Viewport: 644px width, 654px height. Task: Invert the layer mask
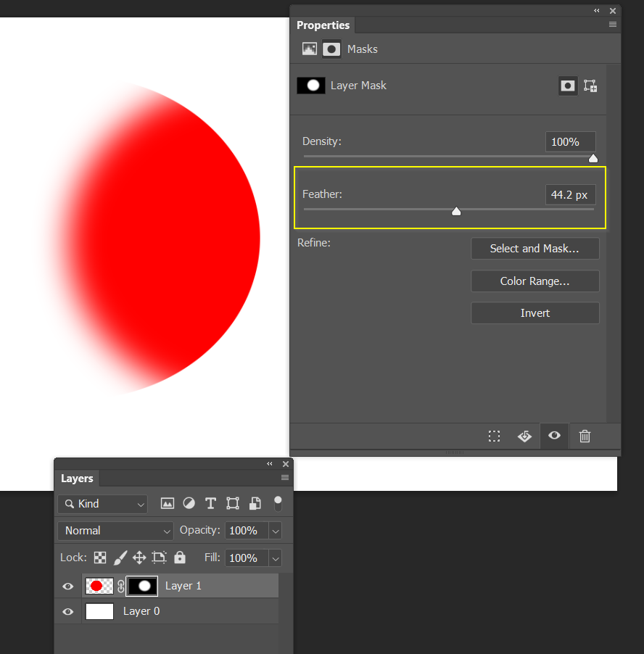534,312
